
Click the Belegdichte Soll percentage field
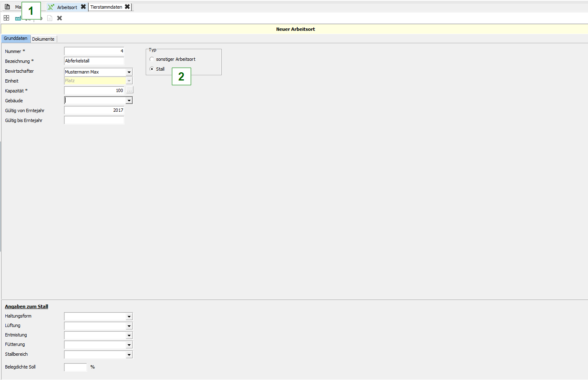[x=76, y=367]
